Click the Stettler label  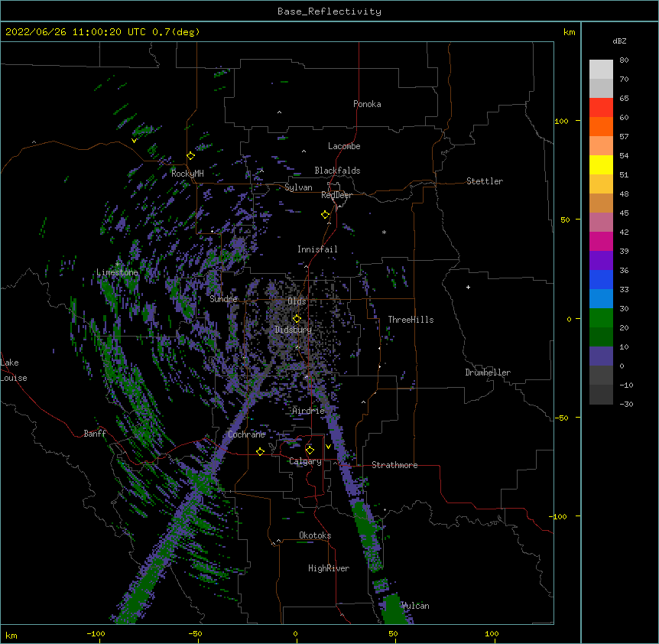(x=485, y=181)
